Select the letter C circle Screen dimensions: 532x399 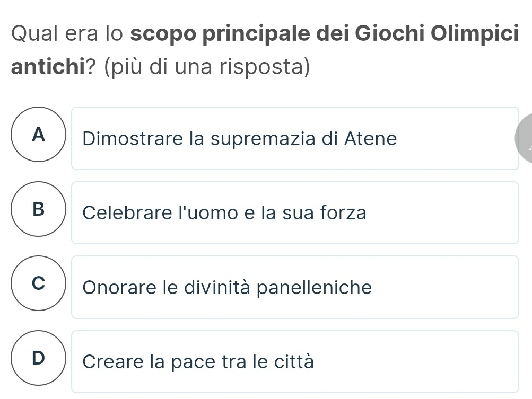(38, 287)
